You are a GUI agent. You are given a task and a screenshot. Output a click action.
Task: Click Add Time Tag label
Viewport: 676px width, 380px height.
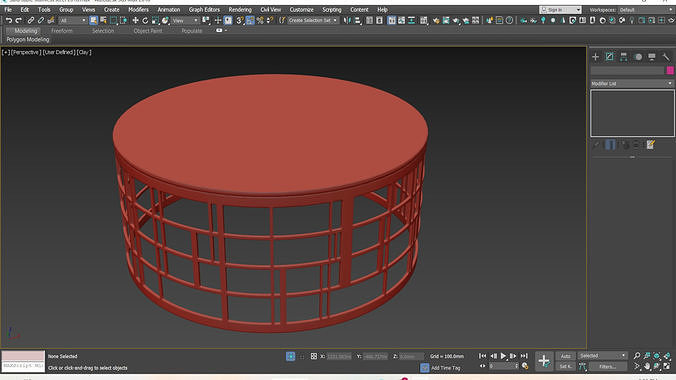[x=446, y=368]
